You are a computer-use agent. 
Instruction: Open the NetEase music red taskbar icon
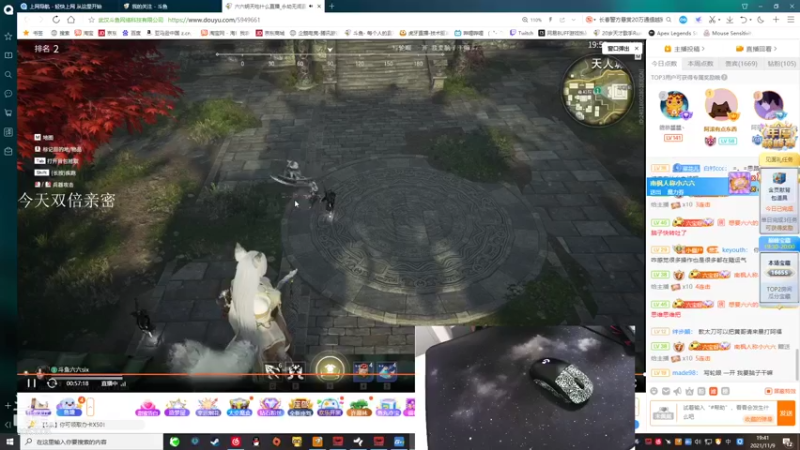tap(235, 441)
